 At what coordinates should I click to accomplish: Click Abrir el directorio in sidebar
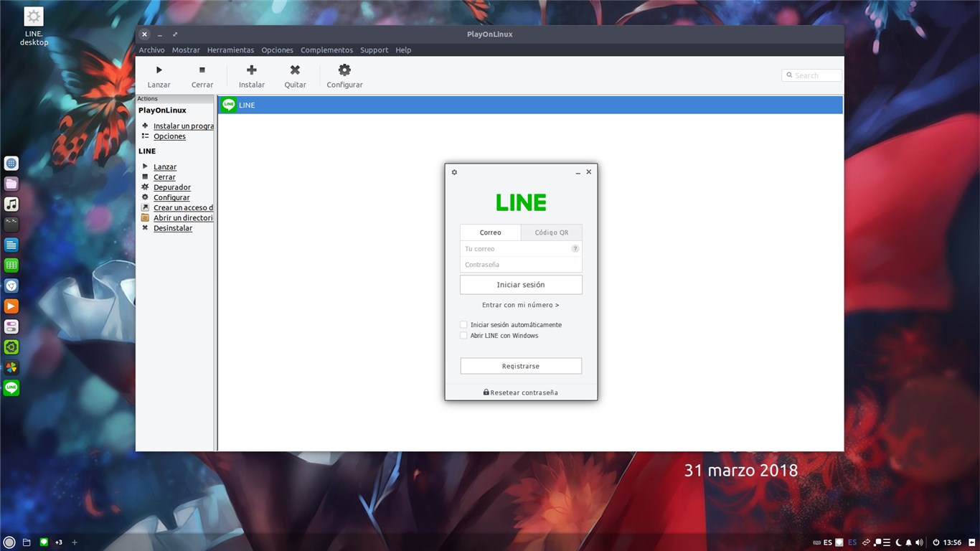tap(184, 218)
